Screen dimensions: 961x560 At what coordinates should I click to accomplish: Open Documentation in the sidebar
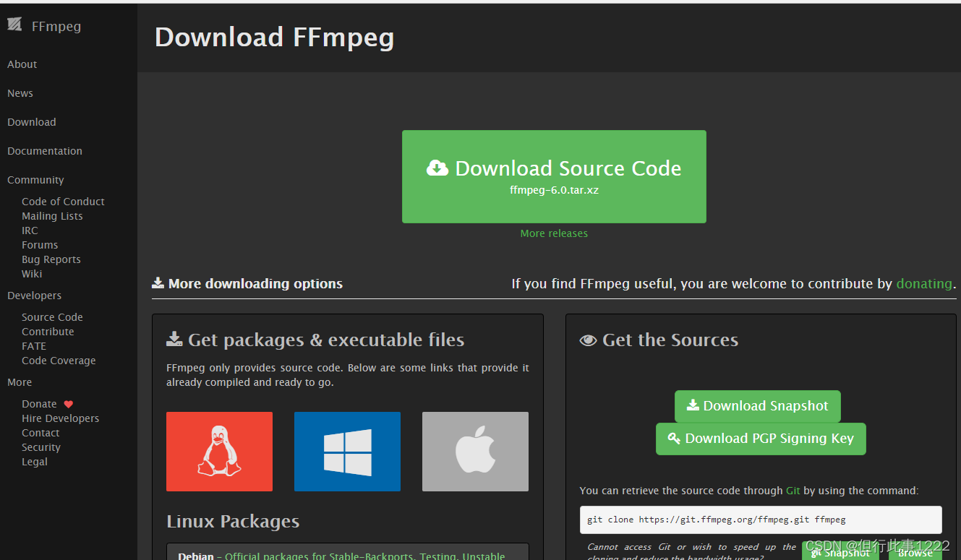(45, 151)
